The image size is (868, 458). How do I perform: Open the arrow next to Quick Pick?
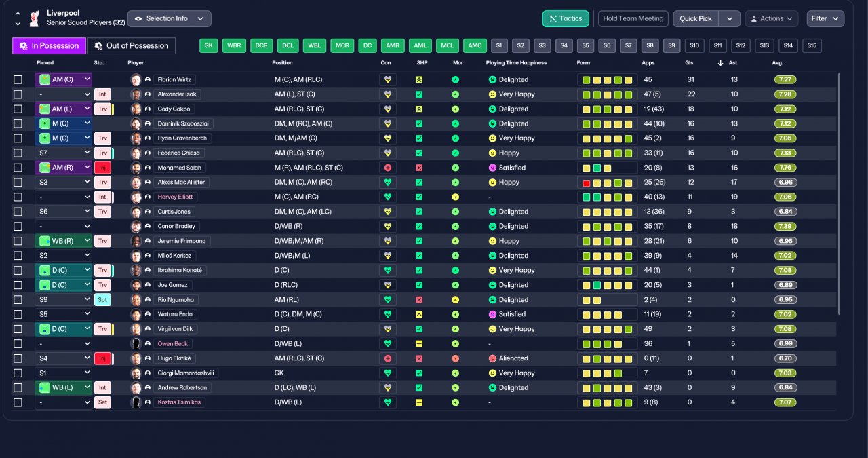click(730, 18)
